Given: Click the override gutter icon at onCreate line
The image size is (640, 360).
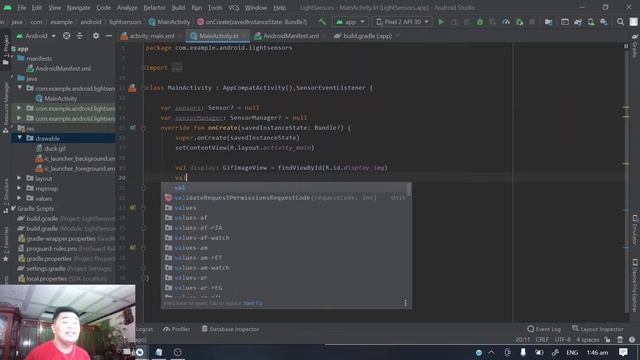Looking at the screenshot, I should [x=133, y=128].
